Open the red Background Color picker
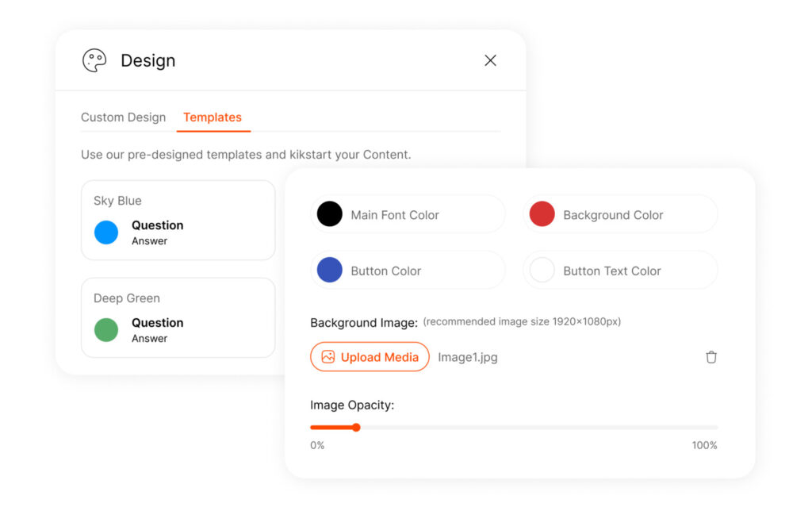The height and width of the screenshot is (507, 812). point(542,213)
